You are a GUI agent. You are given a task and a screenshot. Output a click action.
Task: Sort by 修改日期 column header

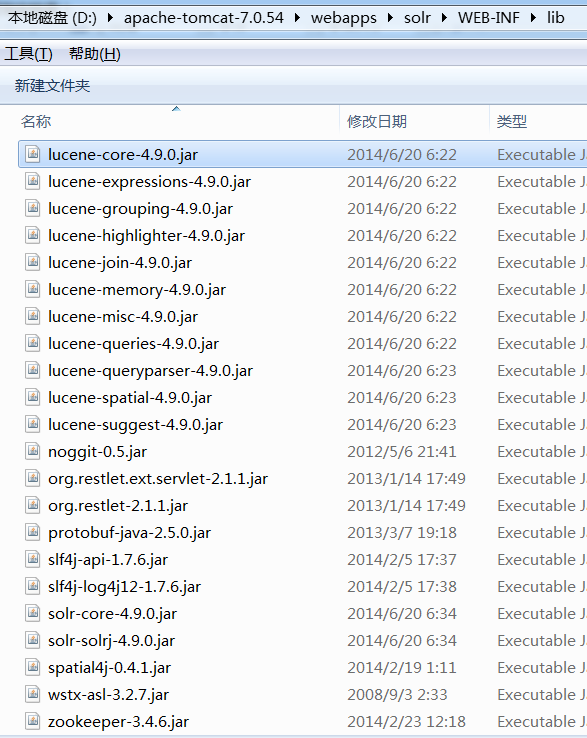pos(377,121)
